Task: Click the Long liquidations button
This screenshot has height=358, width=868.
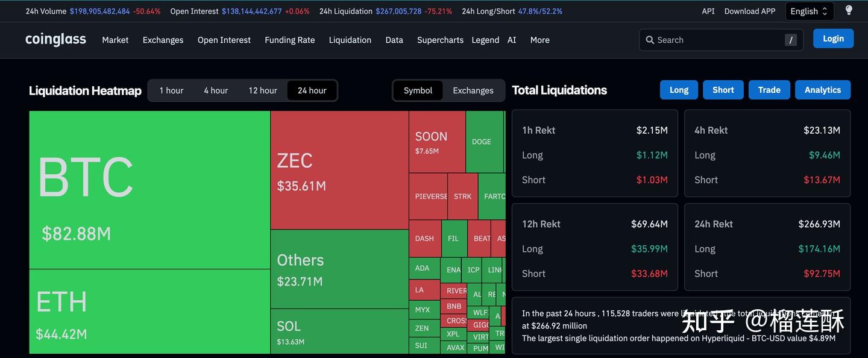Action: pyautogui.click(x=678, y=89)
